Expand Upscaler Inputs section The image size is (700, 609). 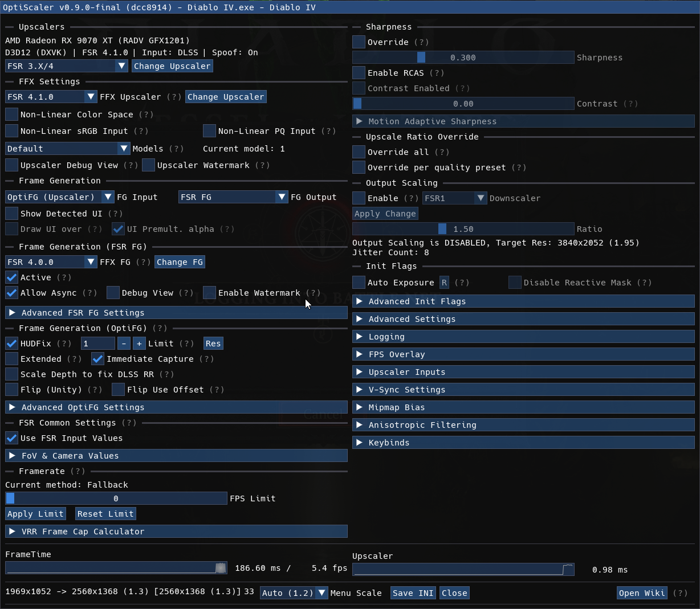tap(523, 372)
